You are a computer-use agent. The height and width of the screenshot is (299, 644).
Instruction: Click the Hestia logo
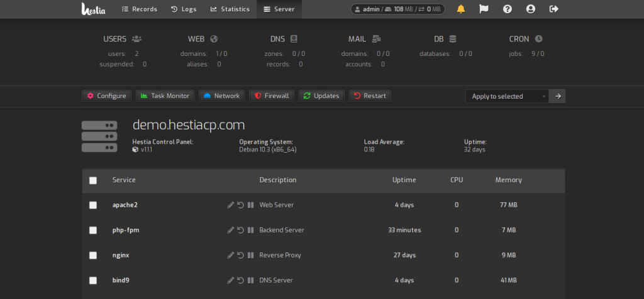point(93,9)
